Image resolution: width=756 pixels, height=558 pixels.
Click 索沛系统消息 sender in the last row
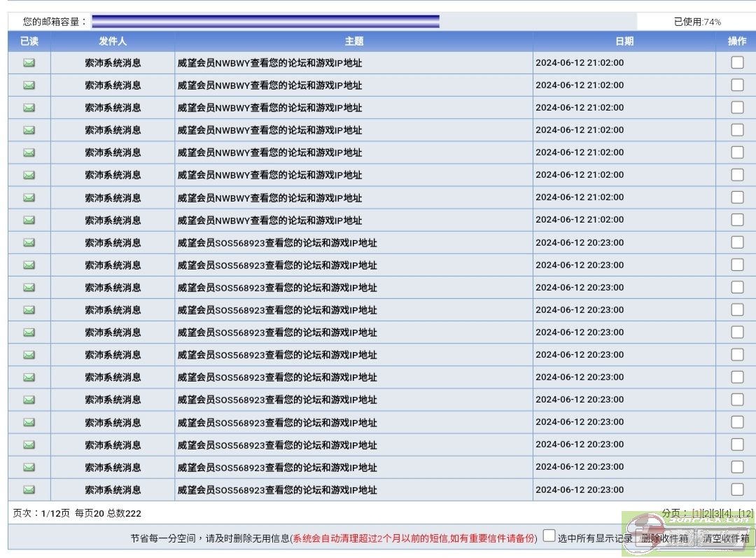pyautogui.click(x=113, y=489)
